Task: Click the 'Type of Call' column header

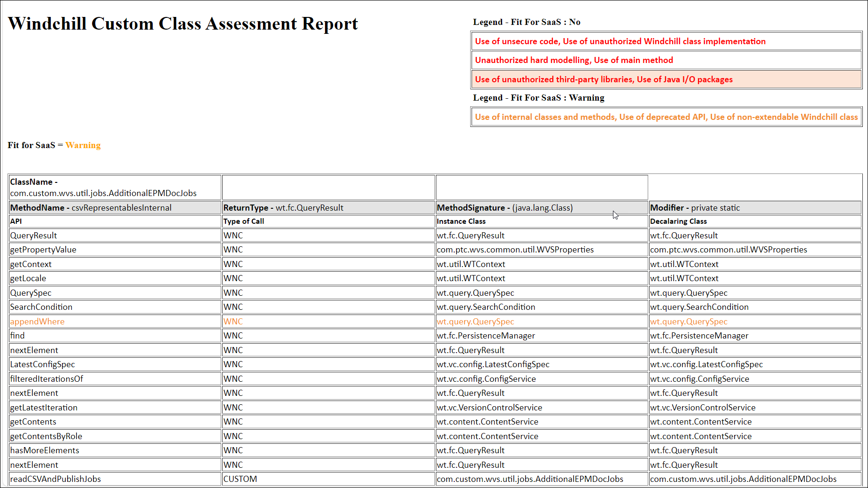Action: coord(328,221)
